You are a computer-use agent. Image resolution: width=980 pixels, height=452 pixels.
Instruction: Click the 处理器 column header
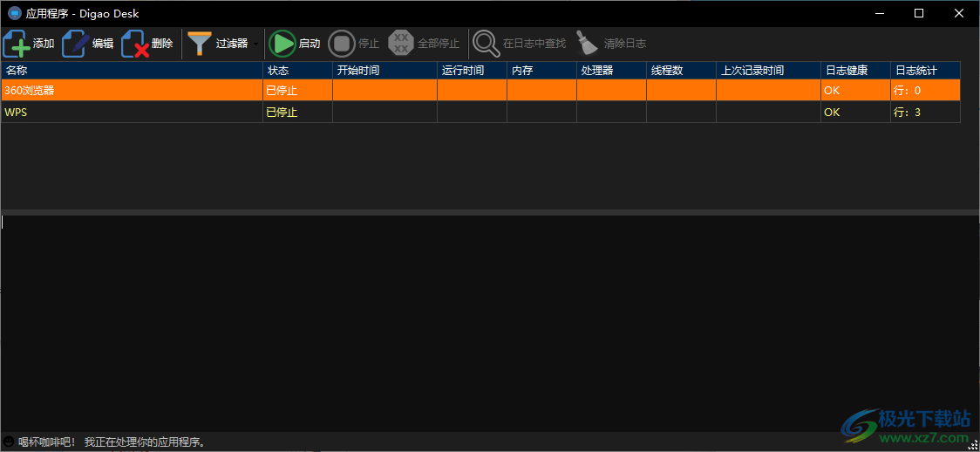(x=612, y=70)
